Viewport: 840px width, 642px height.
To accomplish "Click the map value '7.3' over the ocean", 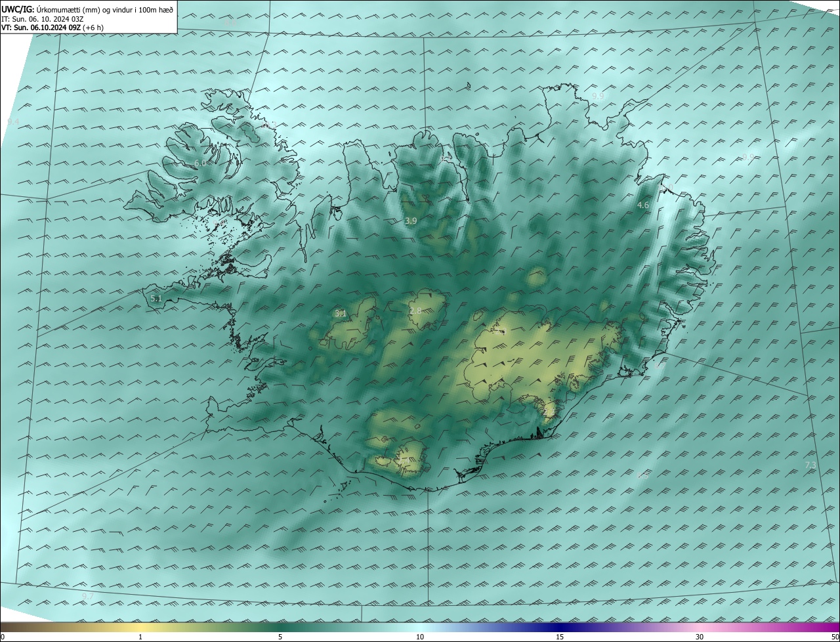I will [x=810, y=465].
